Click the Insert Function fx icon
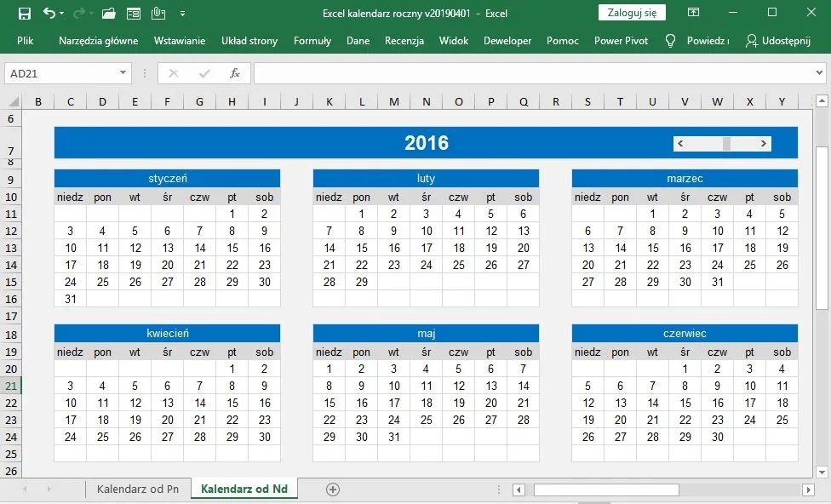 click(234, 74)
